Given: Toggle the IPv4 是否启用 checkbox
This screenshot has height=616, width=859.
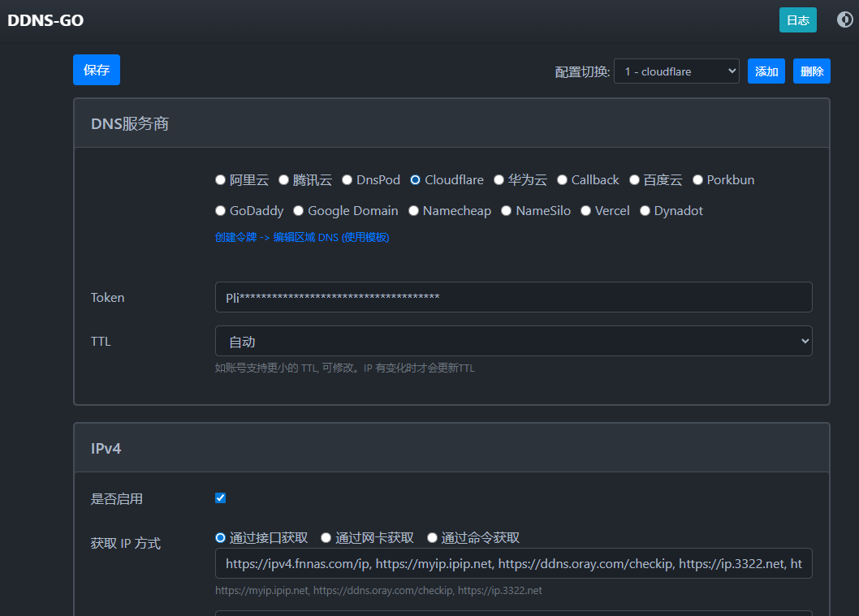Looking at the screenshot, I should tap(220, 498).
